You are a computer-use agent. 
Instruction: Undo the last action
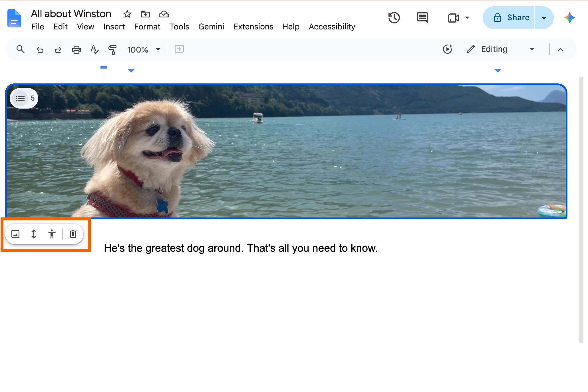[40, 50]
